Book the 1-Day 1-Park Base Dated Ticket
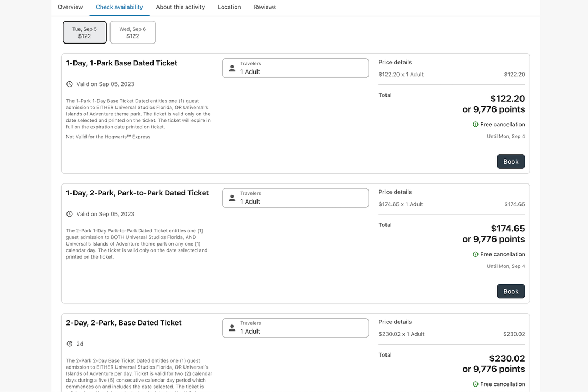Image resolution: width=588 pixels, height=392 pixels. click(510, 162)
